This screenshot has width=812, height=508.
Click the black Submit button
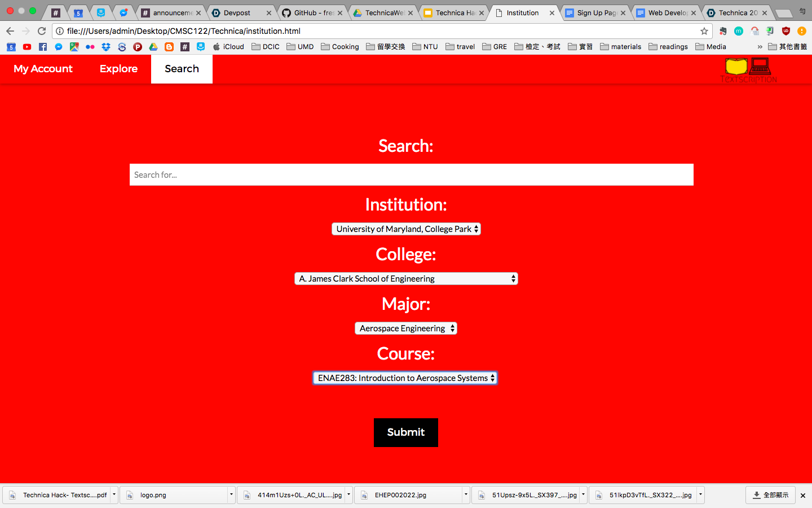point(406,432)
